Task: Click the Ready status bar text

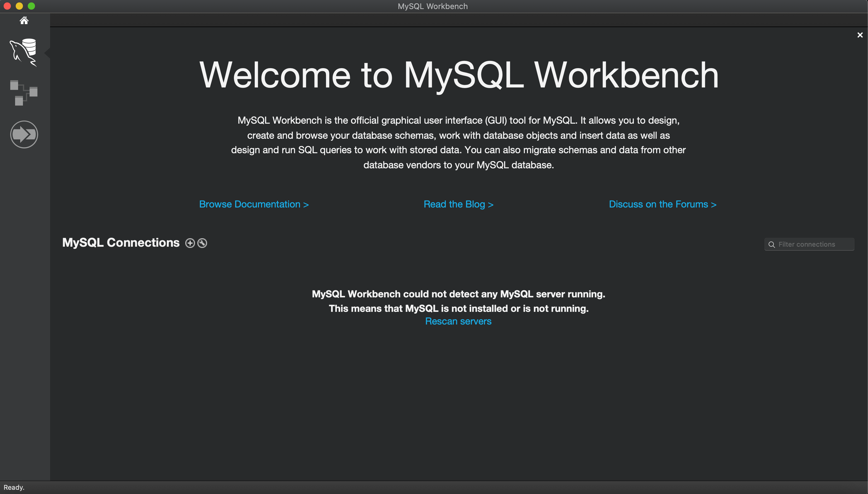Action: [14, 487]
